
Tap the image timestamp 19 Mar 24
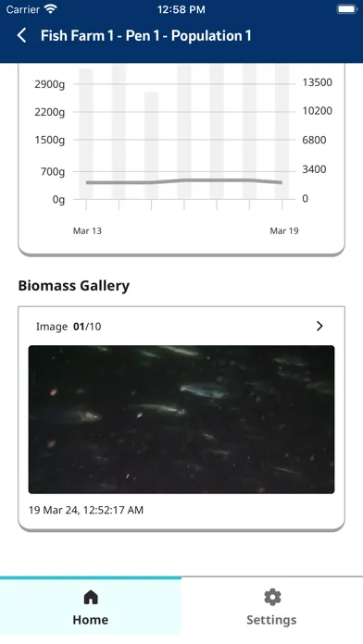pos(86,510)
